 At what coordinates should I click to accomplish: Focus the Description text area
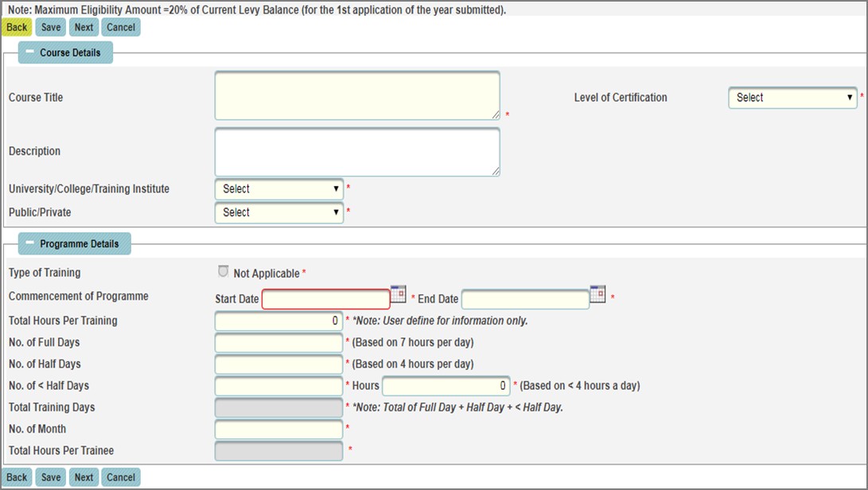click(357, 152)
